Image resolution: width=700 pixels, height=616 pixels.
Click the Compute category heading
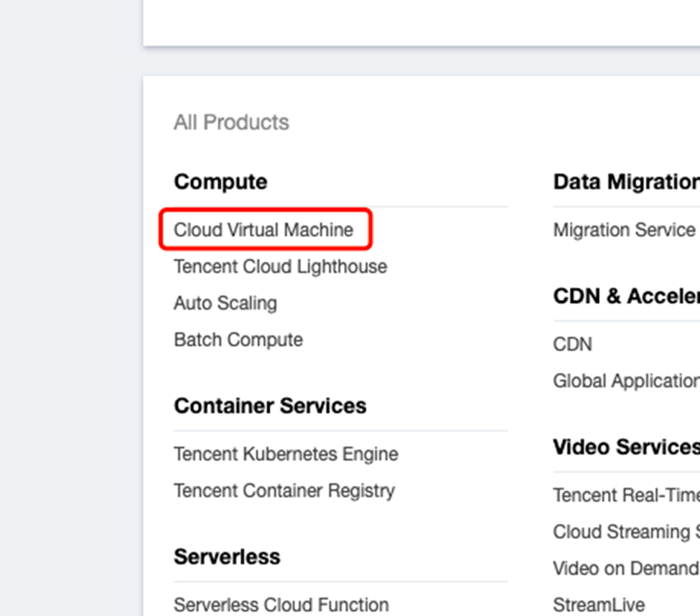[x=220, y=182]
